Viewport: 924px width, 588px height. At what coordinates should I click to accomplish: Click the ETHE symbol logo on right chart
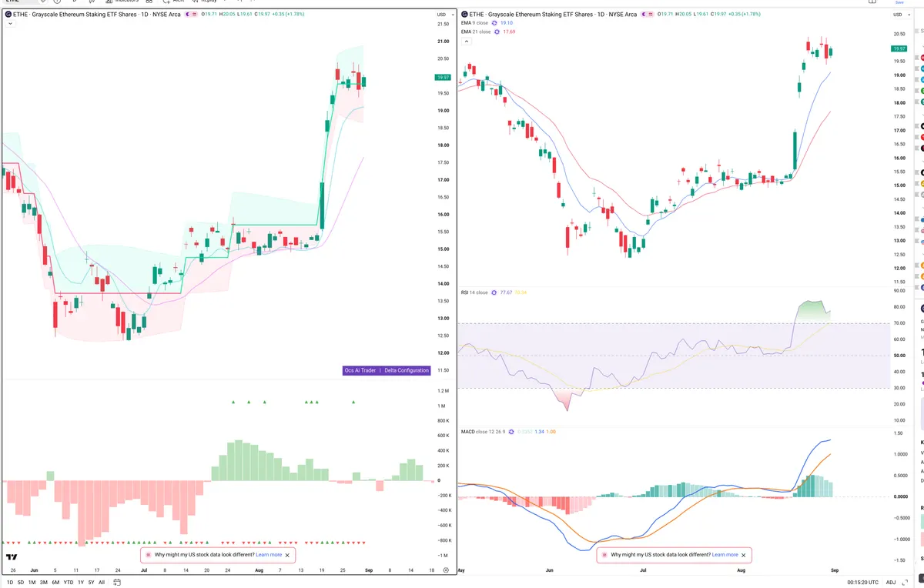464,15
